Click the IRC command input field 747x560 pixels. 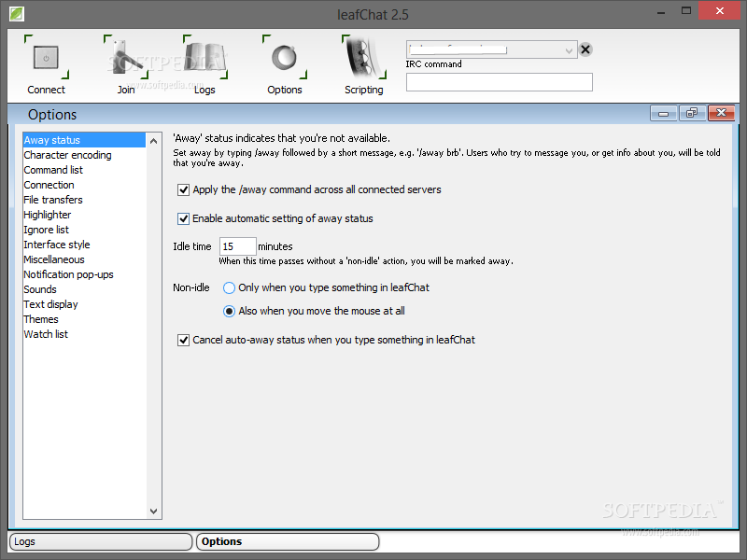500,82
